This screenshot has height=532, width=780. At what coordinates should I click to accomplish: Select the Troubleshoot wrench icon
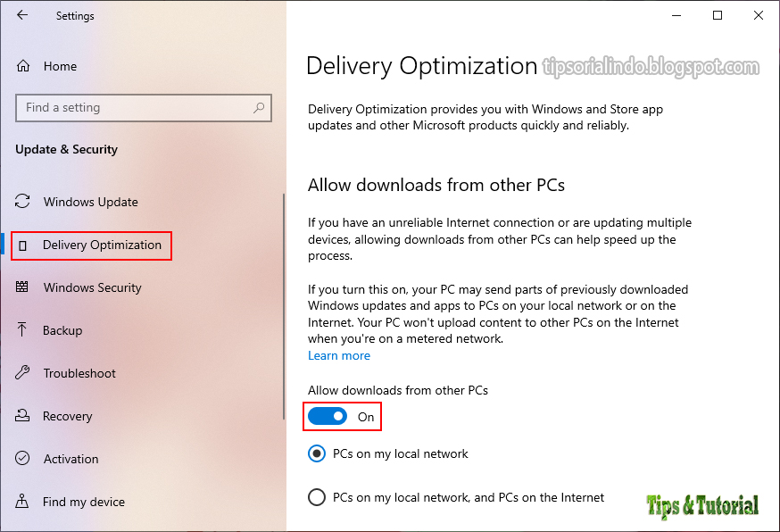point(21,373)
